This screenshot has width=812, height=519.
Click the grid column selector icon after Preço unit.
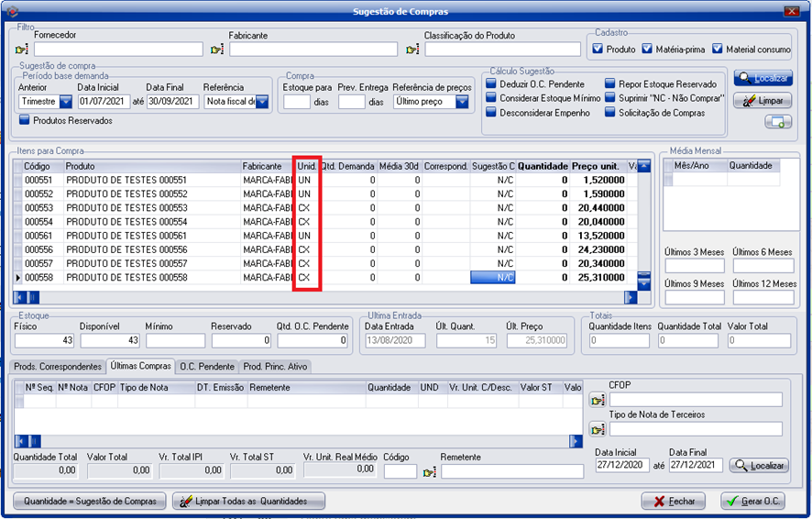pyautogui.click(x=643, y=166)
